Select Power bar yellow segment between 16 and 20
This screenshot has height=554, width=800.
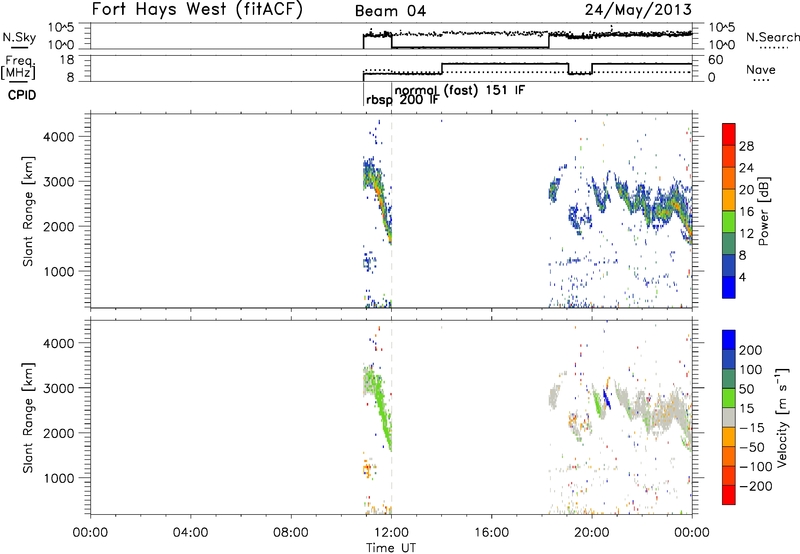click(x=729, y=200)
